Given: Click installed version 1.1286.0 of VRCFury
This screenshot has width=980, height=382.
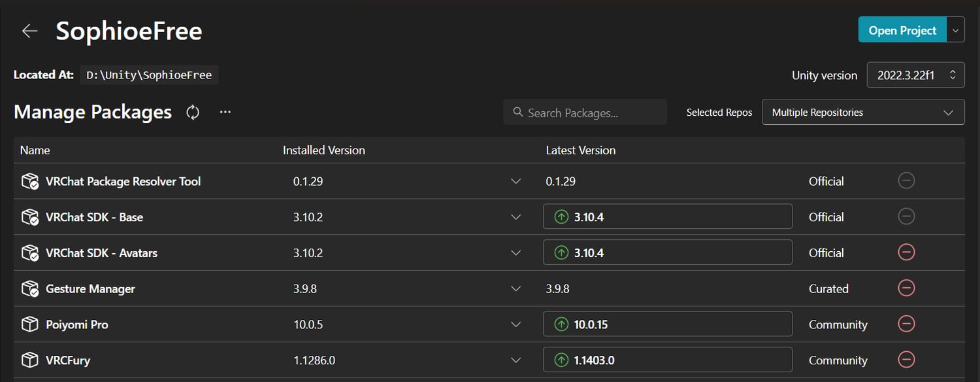Looking at the screenshot, I should (x=314, y=360).
